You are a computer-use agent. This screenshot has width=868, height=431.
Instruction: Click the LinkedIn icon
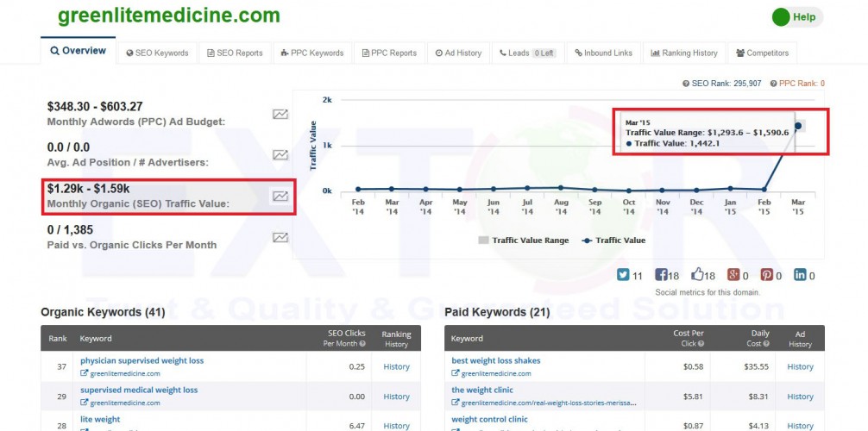(x=800, y=276)
